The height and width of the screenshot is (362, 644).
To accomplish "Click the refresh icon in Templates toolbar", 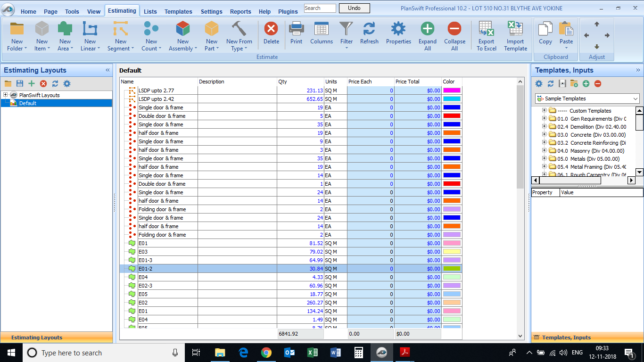I will click(551, 83).
